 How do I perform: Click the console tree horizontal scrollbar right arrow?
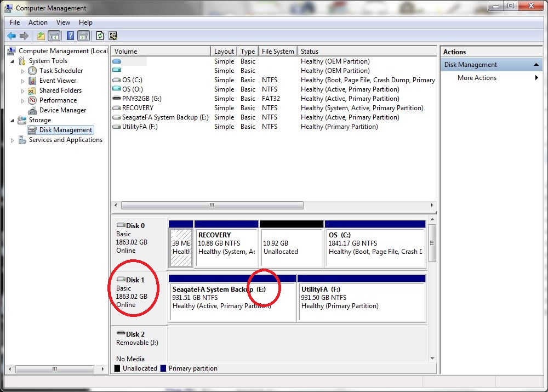[102, 369]
